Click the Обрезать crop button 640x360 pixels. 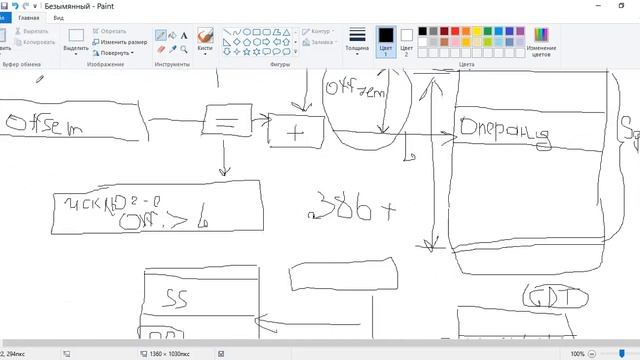(109, 31)
